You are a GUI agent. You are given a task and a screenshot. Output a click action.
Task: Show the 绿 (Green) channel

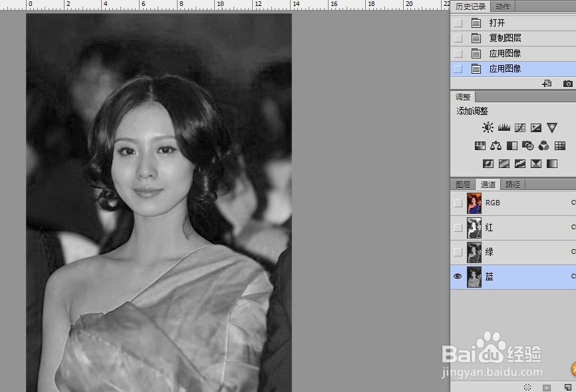click(x=458, y=252)
